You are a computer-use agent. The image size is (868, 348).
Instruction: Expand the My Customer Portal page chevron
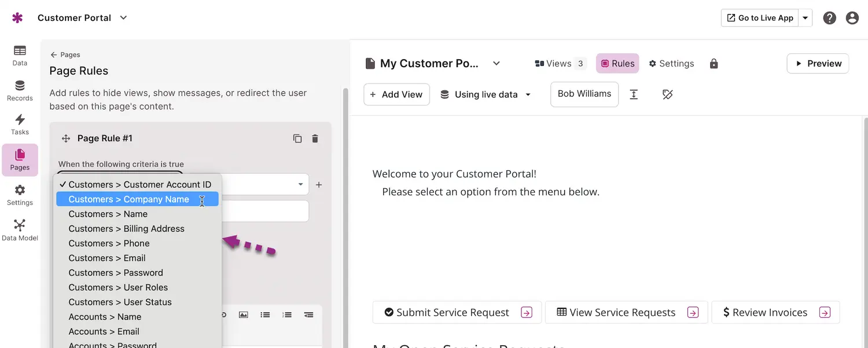click(496, 64)
